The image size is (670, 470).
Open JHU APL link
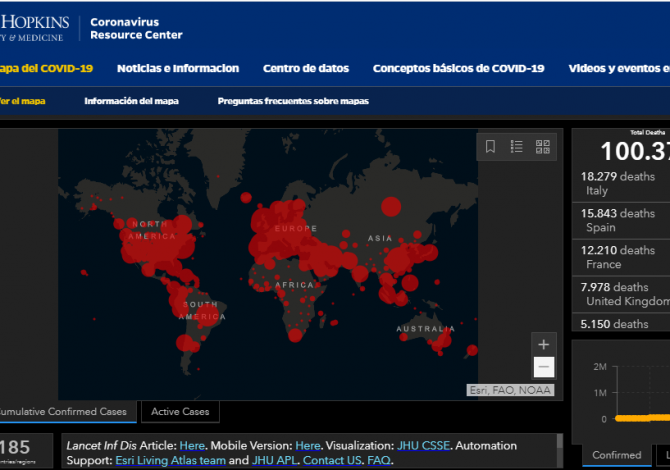[x=274, y=461]
